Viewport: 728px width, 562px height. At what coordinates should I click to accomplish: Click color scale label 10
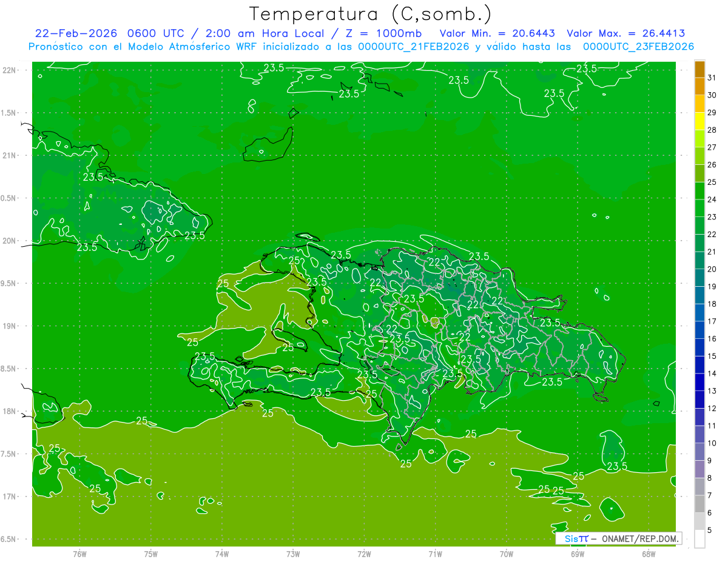pyautogui.click(x=712, y=443)
